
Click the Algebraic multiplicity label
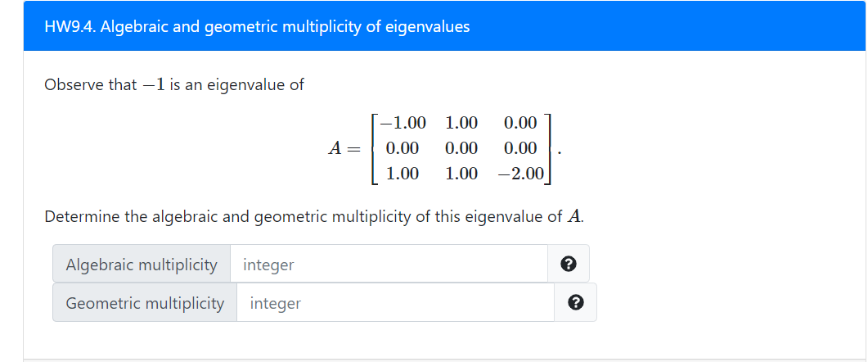click(142, 265)
